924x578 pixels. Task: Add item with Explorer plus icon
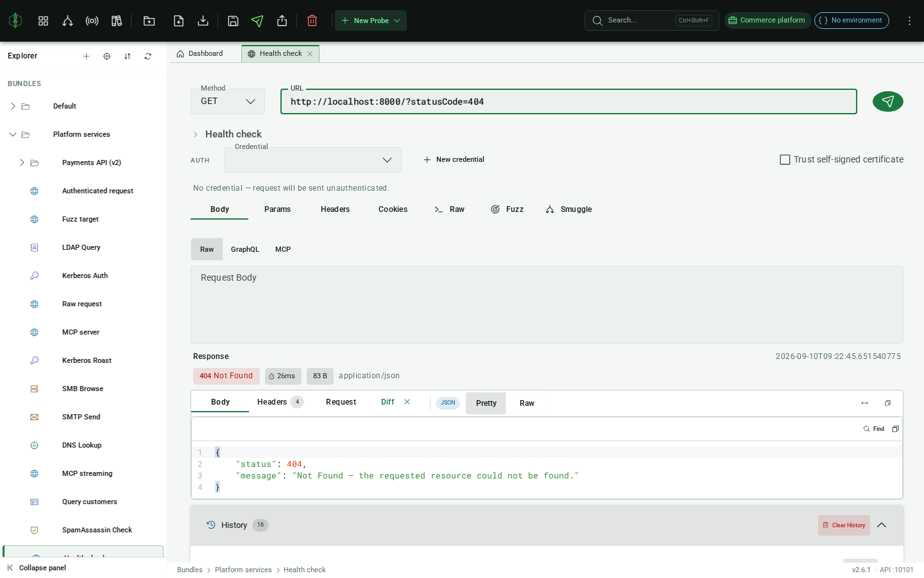[86, 56]
